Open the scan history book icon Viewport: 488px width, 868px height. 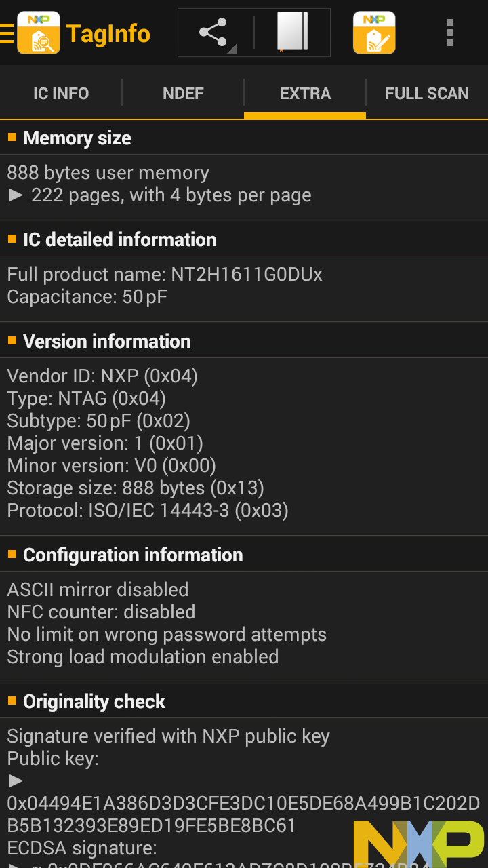point(293,33)
